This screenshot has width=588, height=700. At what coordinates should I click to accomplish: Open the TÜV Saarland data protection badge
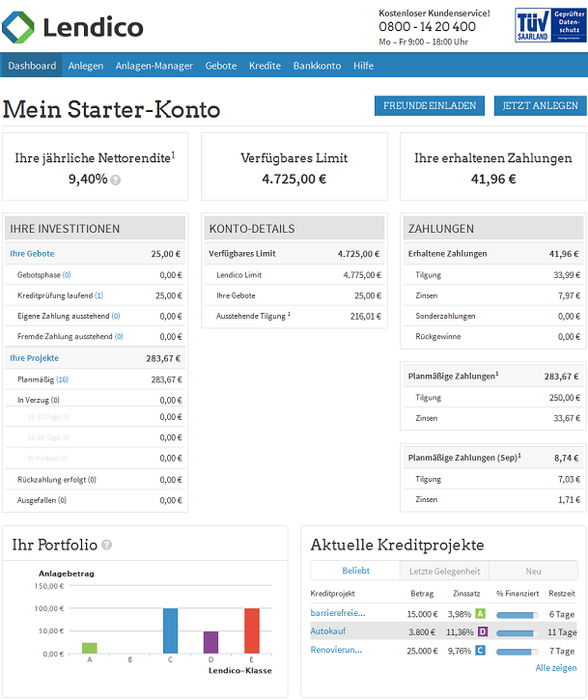(x=550, y=25)
